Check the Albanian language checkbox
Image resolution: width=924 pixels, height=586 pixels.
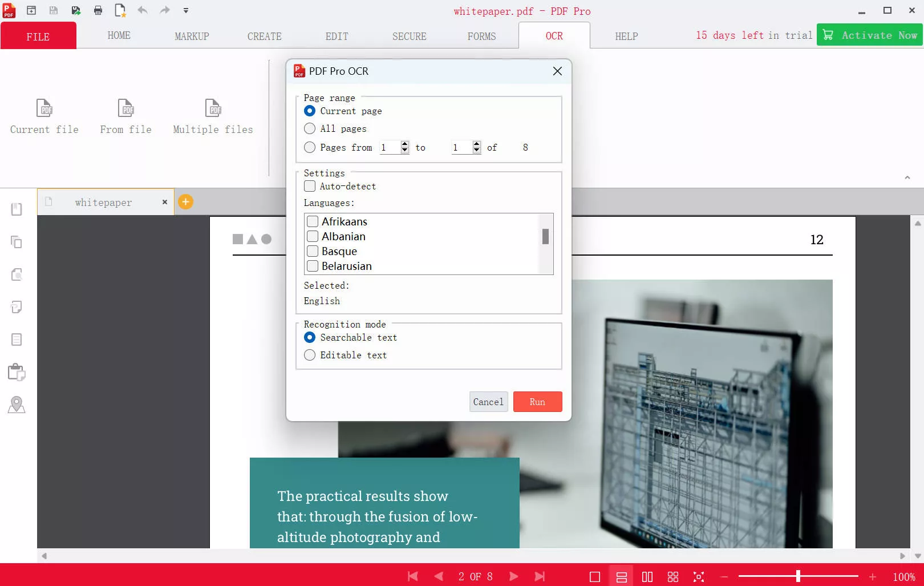pos(312,236)
